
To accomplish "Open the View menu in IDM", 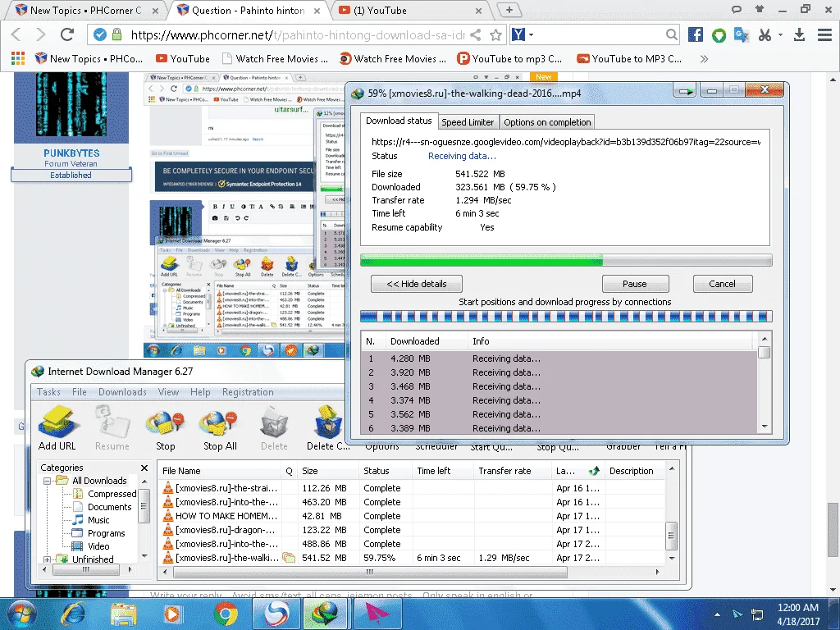I will pos(168,392).
